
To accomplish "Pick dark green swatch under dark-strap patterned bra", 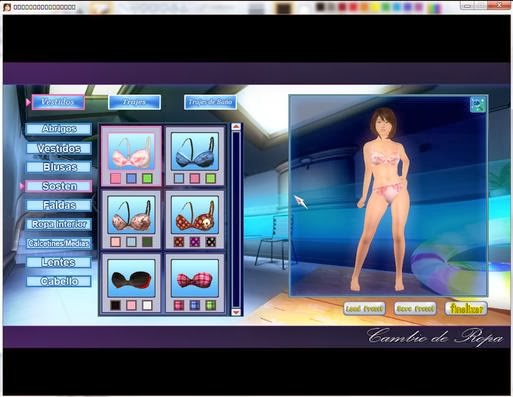I will (x=147, y=242).
